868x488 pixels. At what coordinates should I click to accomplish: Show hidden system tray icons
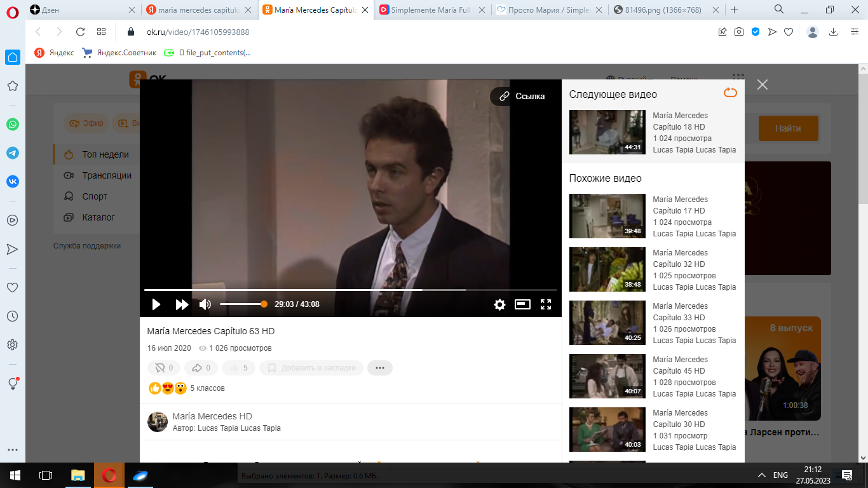761,475
